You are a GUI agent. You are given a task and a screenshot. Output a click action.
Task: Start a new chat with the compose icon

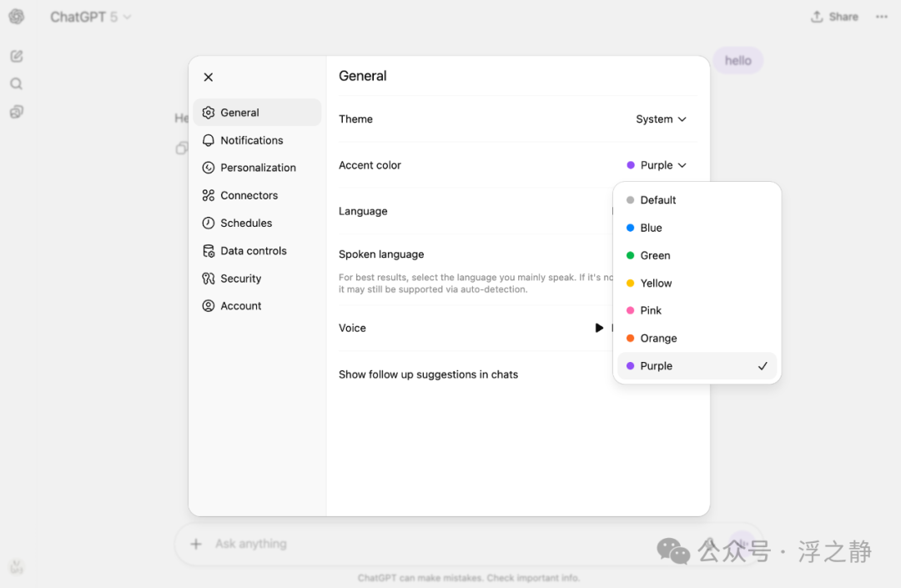17,56
